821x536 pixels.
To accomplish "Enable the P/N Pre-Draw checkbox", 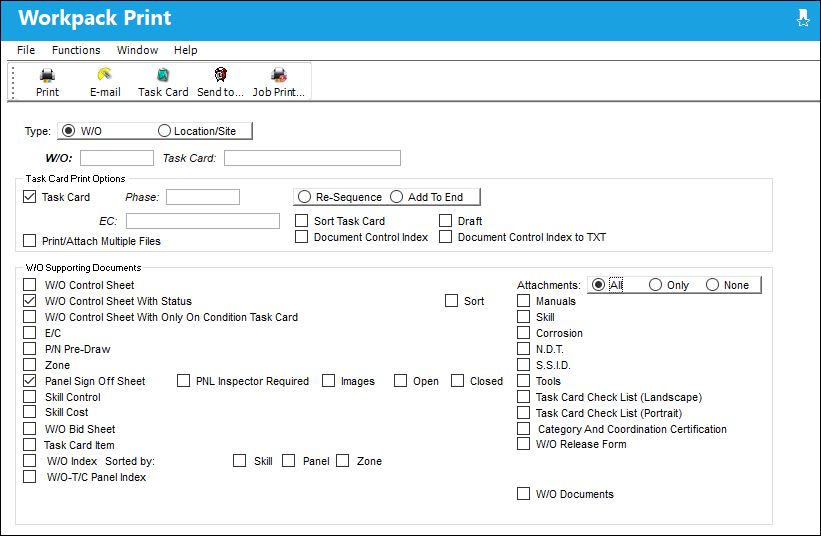I will (x=30, y=349).
